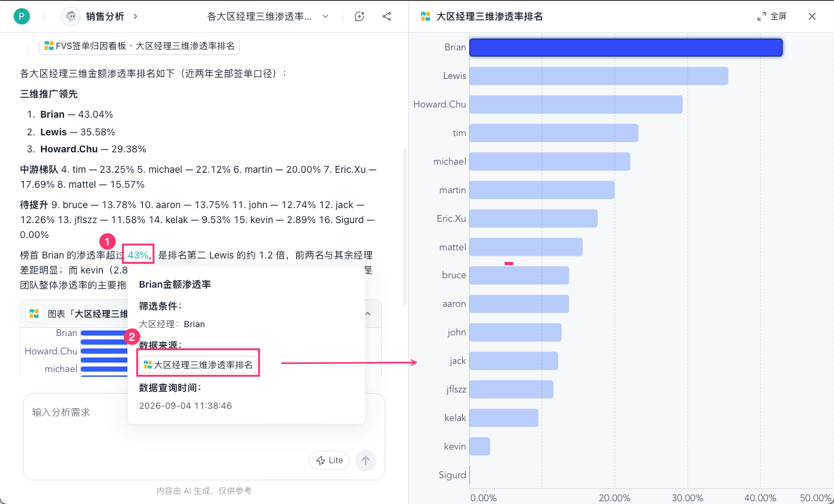Click the popover title Brian金额渗透率
The width and height of the screenshot is (834, 504).
[x=175, y=284]
